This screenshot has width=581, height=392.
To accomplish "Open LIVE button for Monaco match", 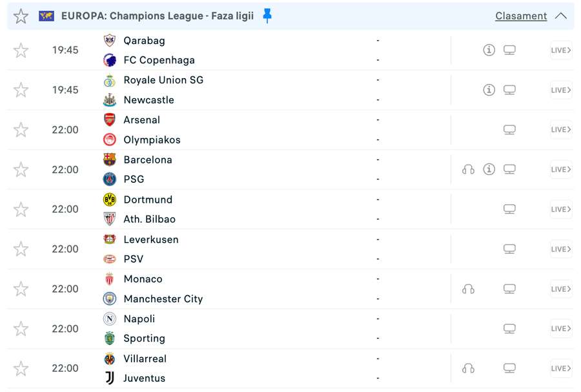I will pyautogui.click(x=561, y=289).
